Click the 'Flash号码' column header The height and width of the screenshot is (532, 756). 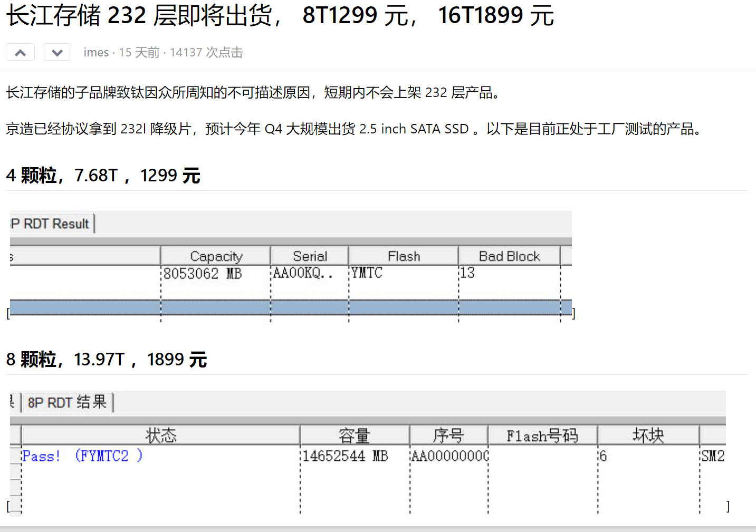tap(542, 436)
